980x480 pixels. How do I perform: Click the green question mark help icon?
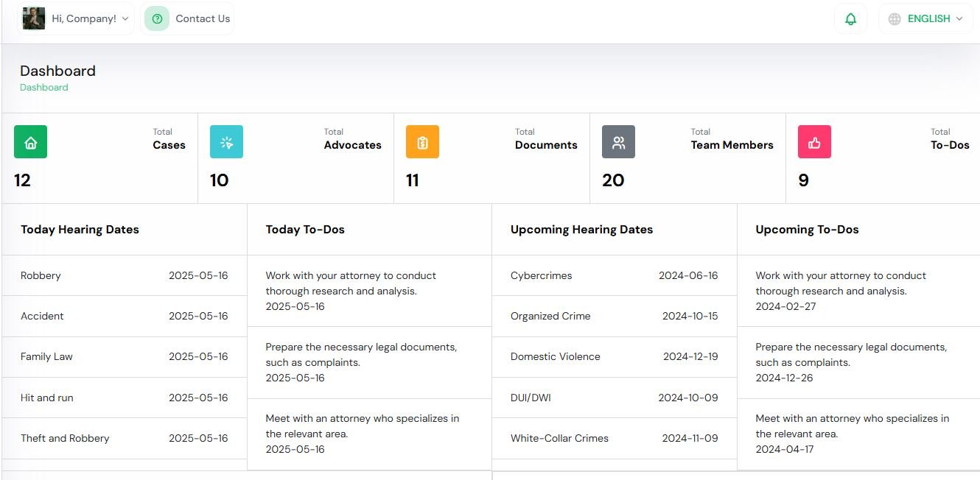pyautogui.click(x=157, y=19)
